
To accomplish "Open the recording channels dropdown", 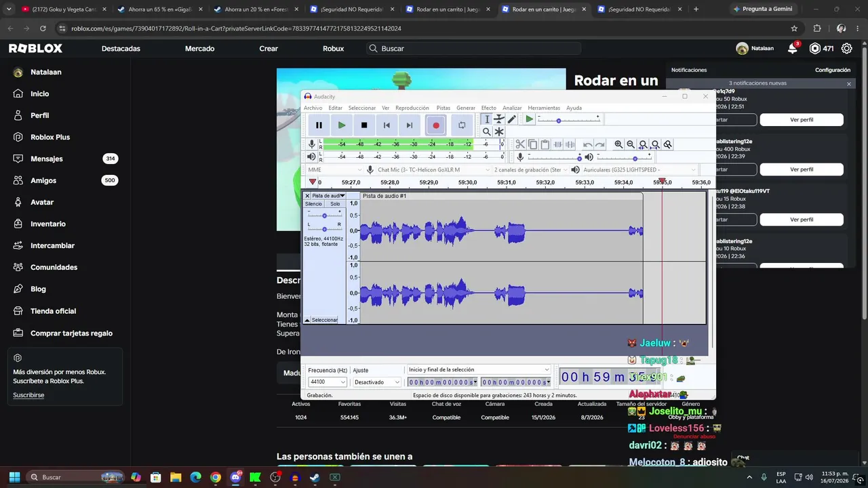I will click(x=530, y=169).
